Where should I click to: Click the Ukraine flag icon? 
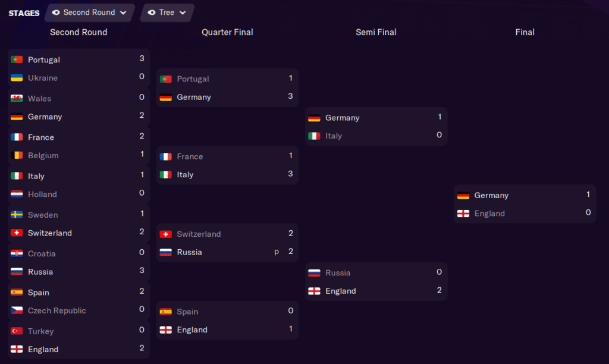(x=17, y=78)
